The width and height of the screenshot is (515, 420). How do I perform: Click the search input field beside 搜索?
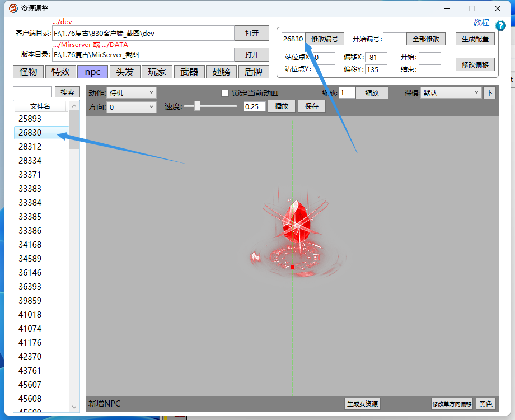coord(32,92)
